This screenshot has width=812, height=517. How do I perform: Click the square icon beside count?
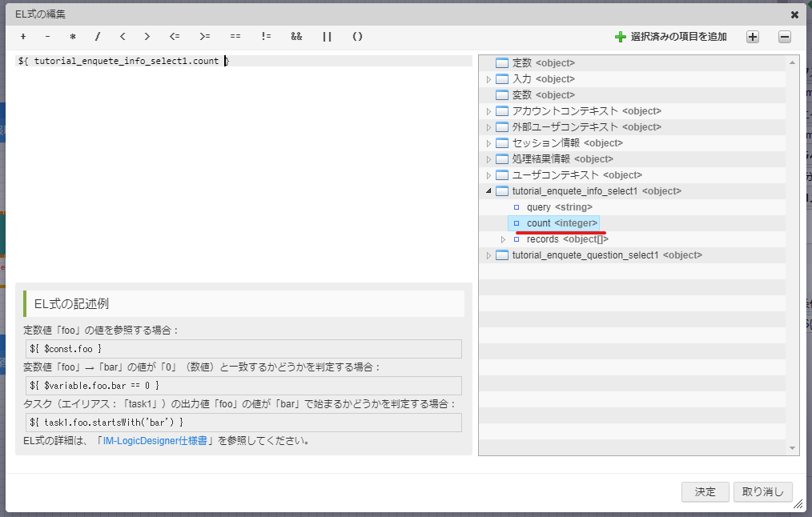(517, 223)
